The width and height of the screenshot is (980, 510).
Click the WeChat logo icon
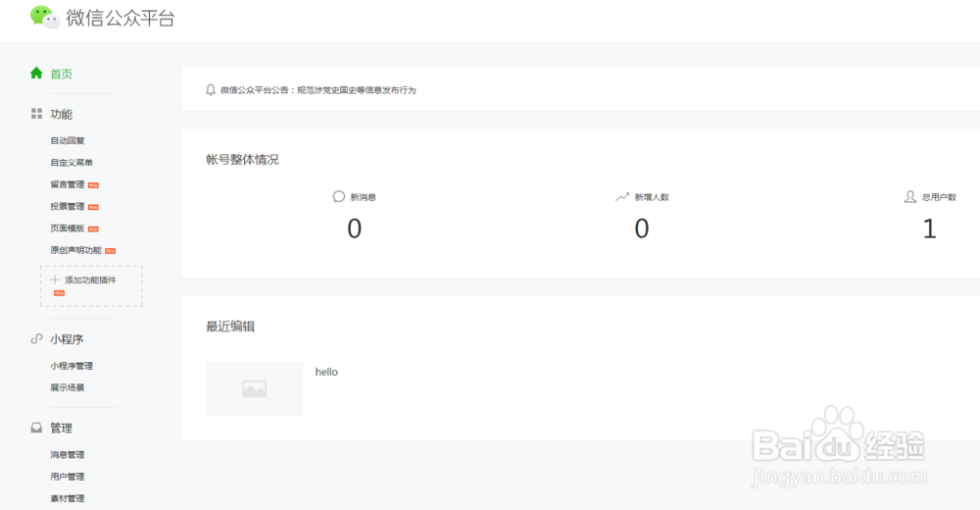coord(44,17)
